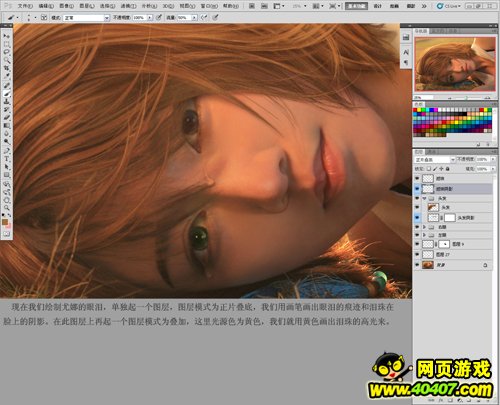Viewport: 500px width, 405px height.
Task: Toggle lock transparent pixels in Layers panel
Action: (x=429, y=169)
